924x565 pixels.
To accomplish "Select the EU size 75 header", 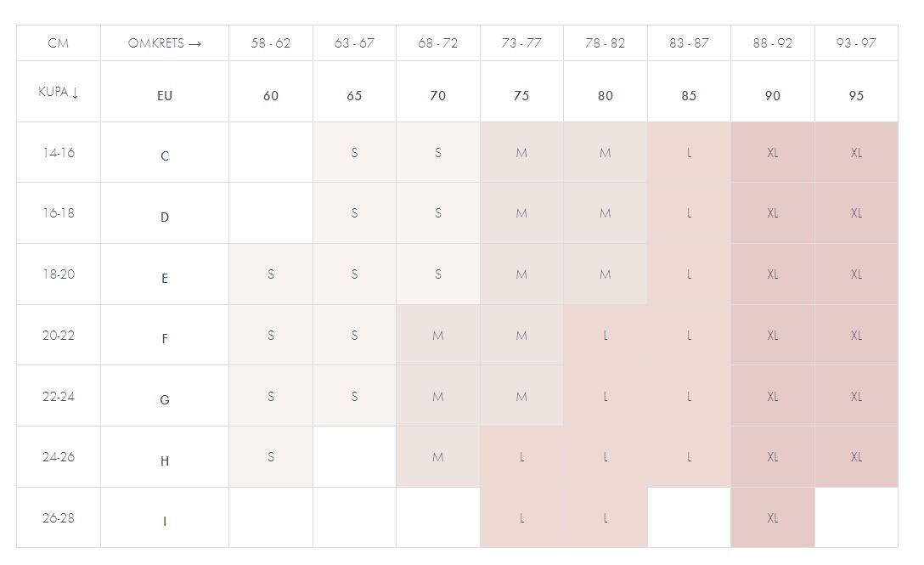I will tap(521, 96).
